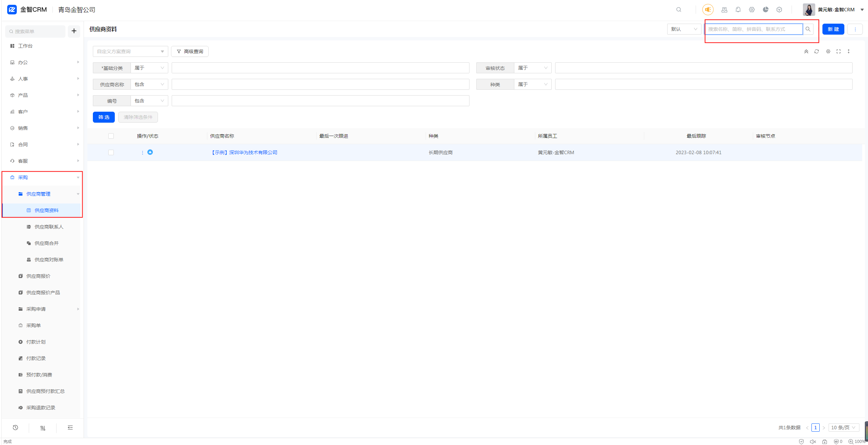Open the 基础分类 operator dropdown
The height and width of the screenshot is (445, 868).
(x=149, y=68)
